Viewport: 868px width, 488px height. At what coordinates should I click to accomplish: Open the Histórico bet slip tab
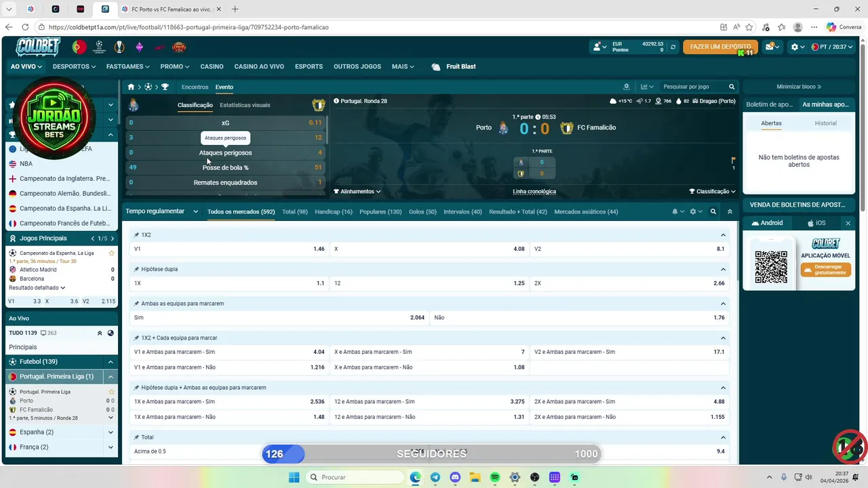click(825, 123)
